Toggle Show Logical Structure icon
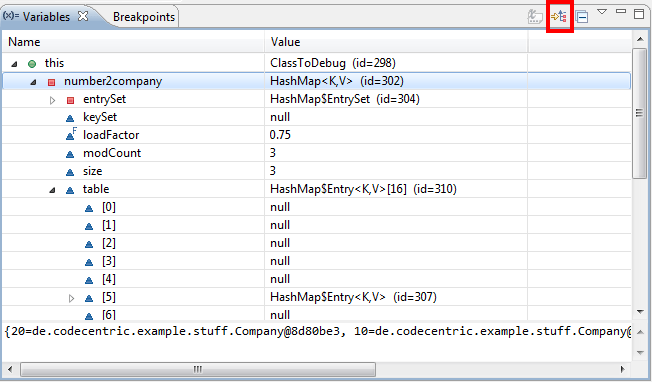Image resolution: width=652 pixels, height=382 pixels. click(x=559, y=17)
